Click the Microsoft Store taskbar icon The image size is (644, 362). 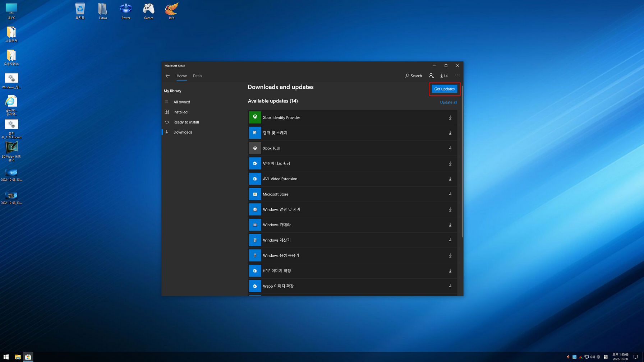[x=28, y=357]
